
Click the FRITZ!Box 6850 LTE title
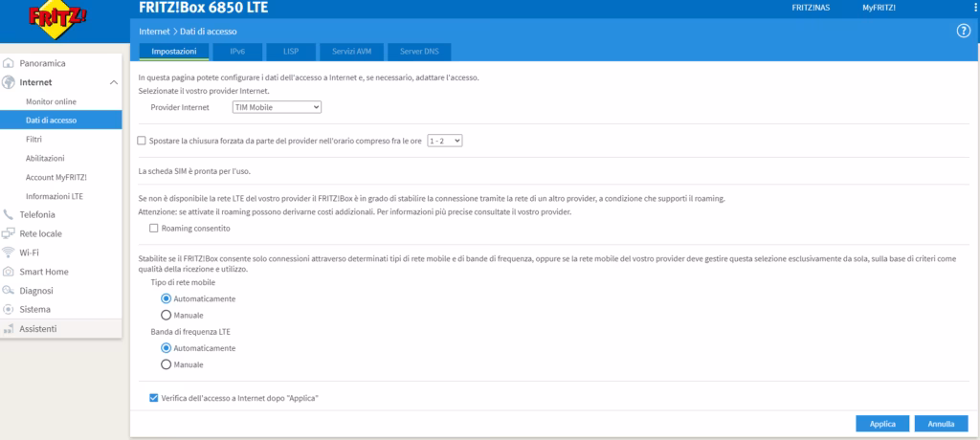point(203,8)
